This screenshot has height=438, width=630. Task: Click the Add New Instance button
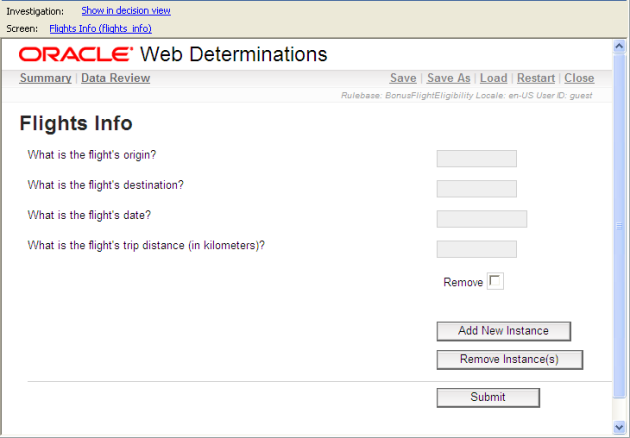point(504,331)
